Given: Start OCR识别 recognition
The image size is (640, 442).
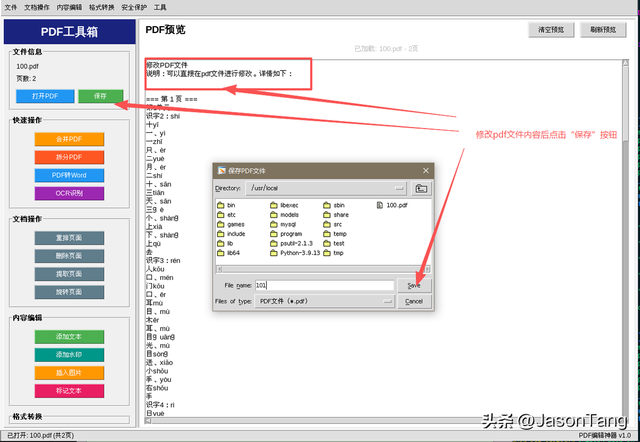Looking at the screenshot, I should tap(69, 193).
